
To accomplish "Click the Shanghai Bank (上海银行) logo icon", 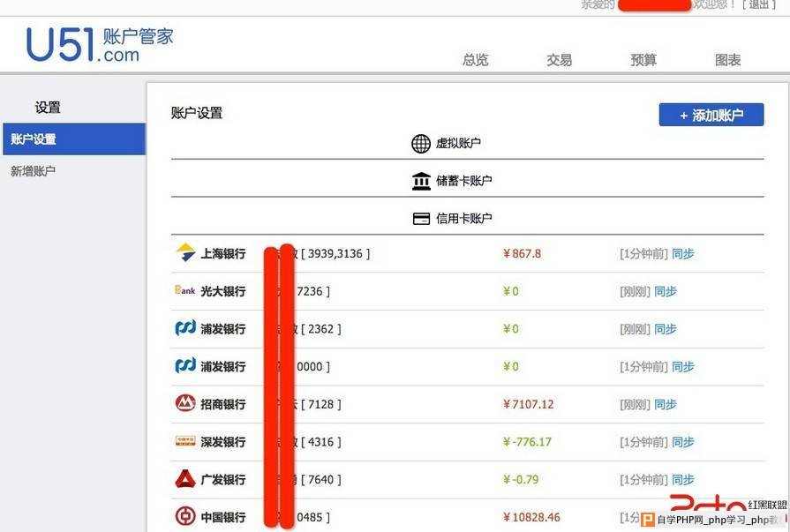I will point(184,252).
